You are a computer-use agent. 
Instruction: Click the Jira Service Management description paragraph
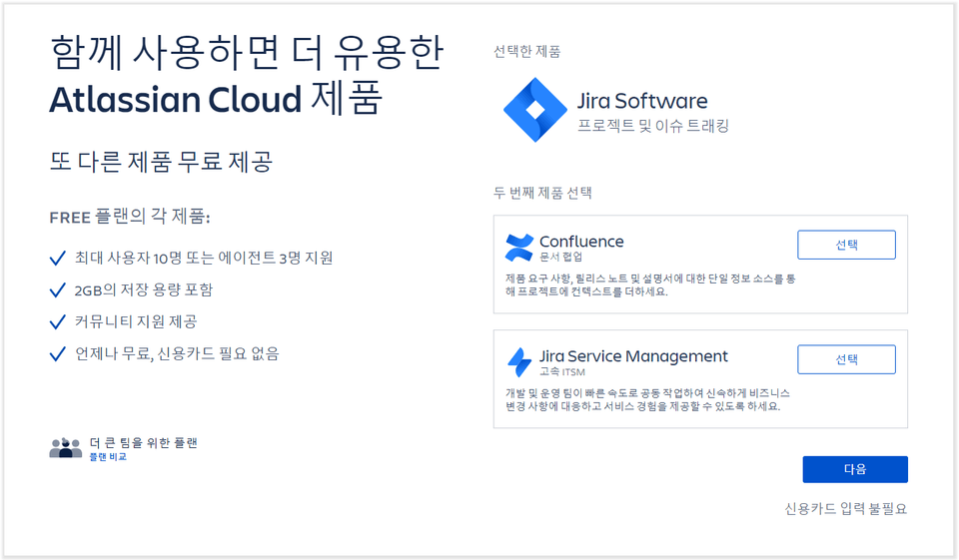[x=647, y=400]
